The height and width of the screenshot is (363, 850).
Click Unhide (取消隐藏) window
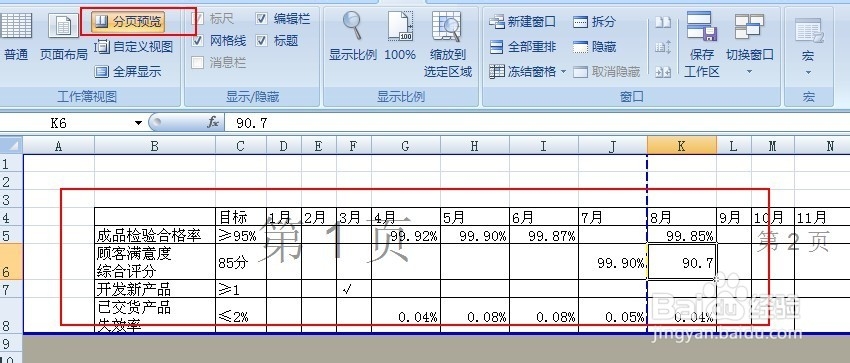(607, 72)
